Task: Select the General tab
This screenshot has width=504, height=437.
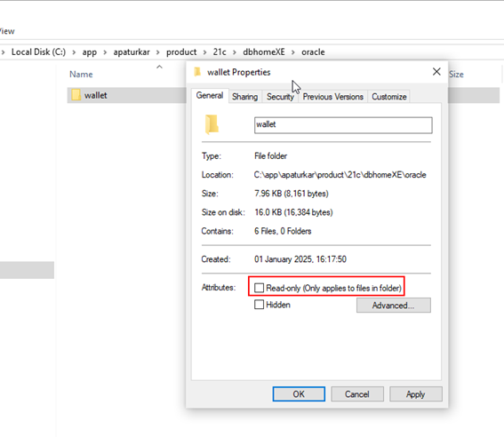Action: click(x=210, y=96)
